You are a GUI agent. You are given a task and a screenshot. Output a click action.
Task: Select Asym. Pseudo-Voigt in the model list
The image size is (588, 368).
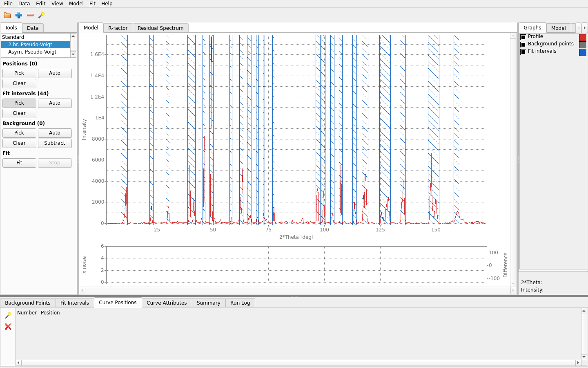point(36,52)
